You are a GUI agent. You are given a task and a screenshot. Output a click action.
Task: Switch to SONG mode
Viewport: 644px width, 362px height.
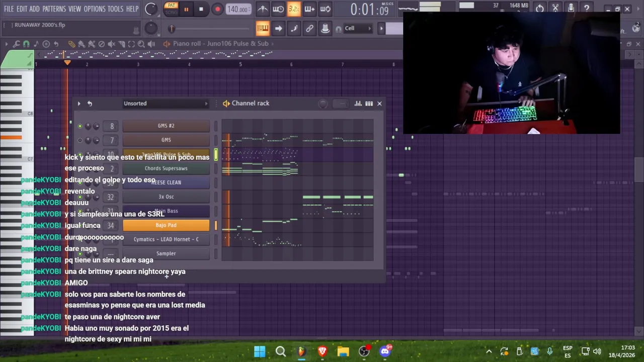point(171,12)
